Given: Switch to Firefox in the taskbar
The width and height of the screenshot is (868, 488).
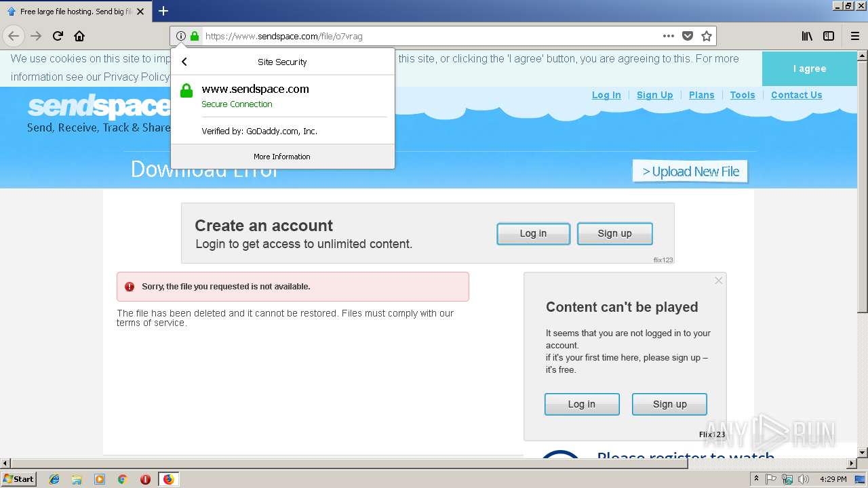Looking at the screenshot, I should [x=168, y=479].
